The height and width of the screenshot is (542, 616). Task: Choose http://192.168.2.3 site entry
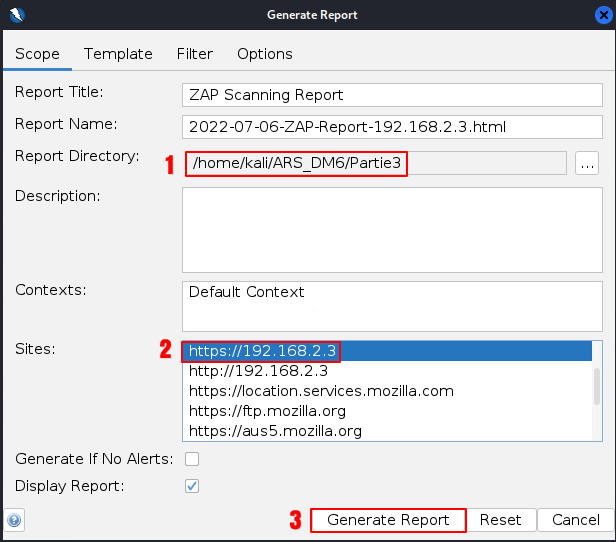pyautogui.click(x=258, y=371)
